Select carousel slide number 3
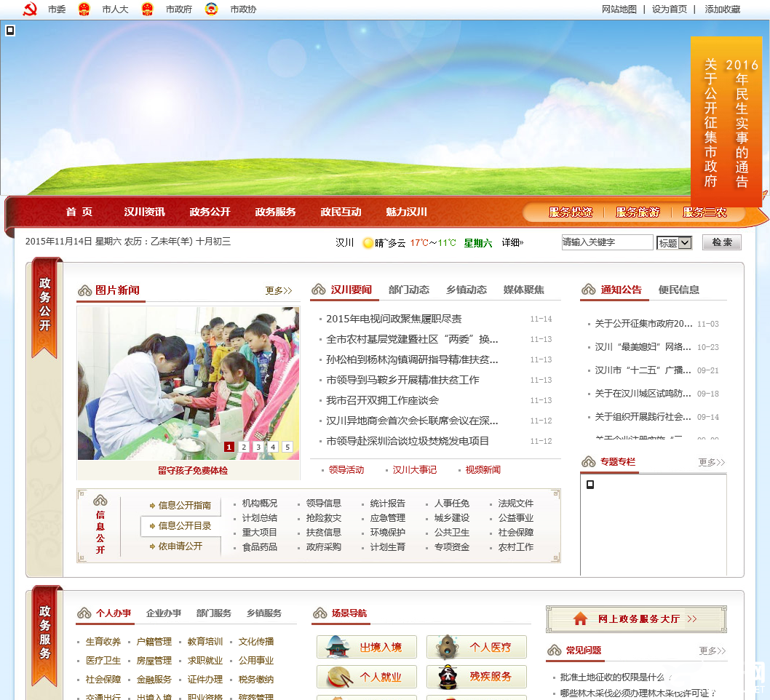 coord(258,447)
